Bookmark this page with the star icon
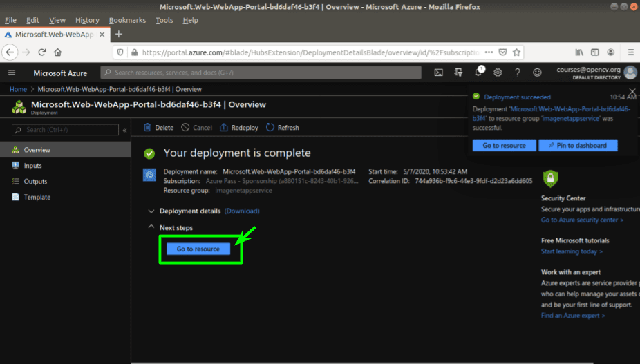 click(516, 52)
